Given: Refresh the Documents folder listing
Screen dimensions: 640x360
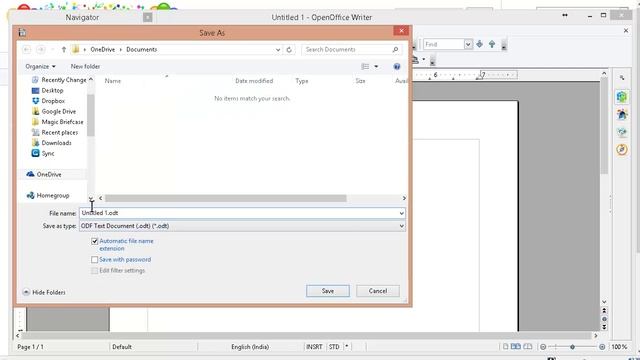Looking at the screenshot, I should tap(289, 49).
